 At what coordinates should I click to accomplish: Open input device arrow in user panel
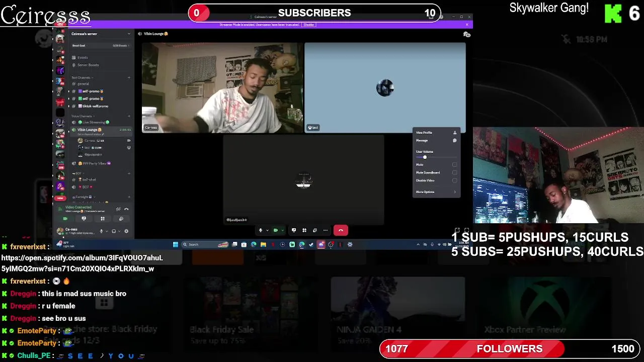click(x=107, y=231)
